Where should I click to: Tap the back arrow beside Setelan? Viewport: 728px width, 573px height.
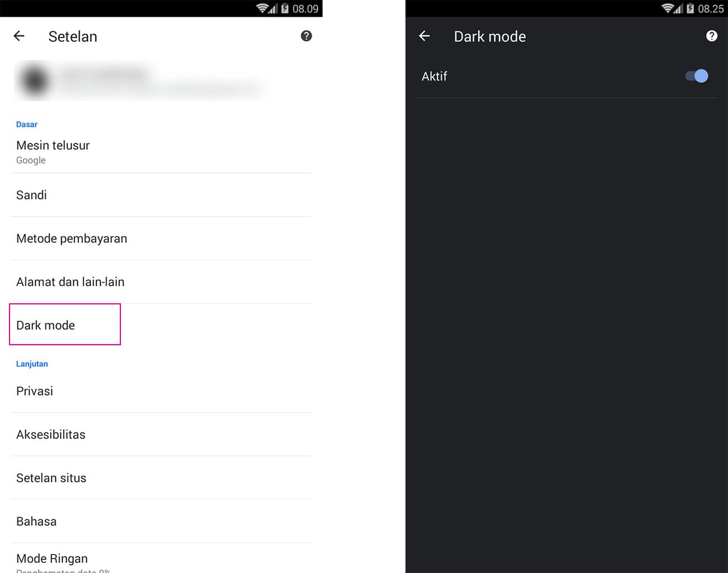click(x=19, y=36)
